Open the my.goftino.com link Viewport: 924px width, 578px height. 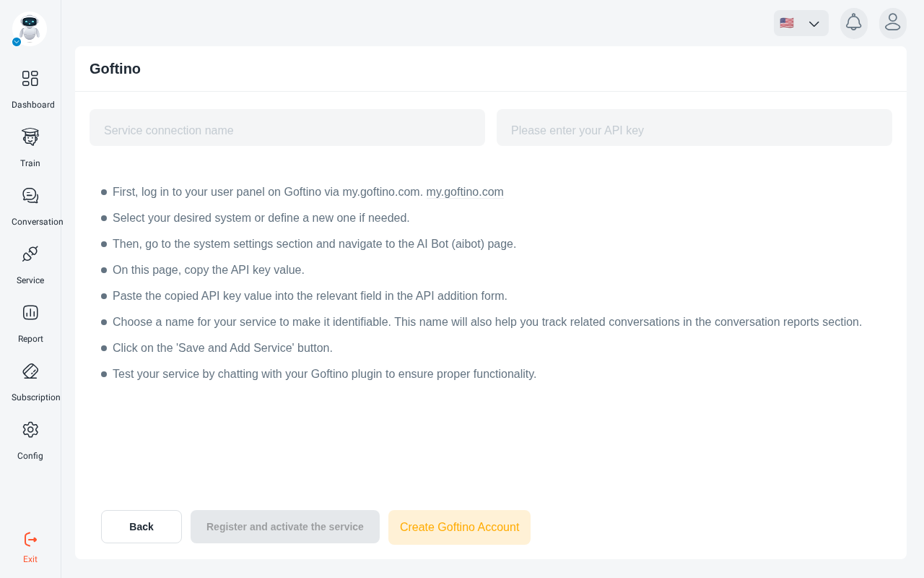(x=465, y=192)
